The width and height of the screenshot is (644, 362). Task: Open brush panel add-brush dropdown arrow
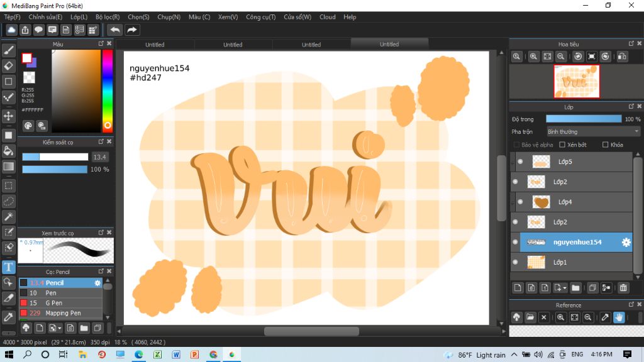(60, 328)
